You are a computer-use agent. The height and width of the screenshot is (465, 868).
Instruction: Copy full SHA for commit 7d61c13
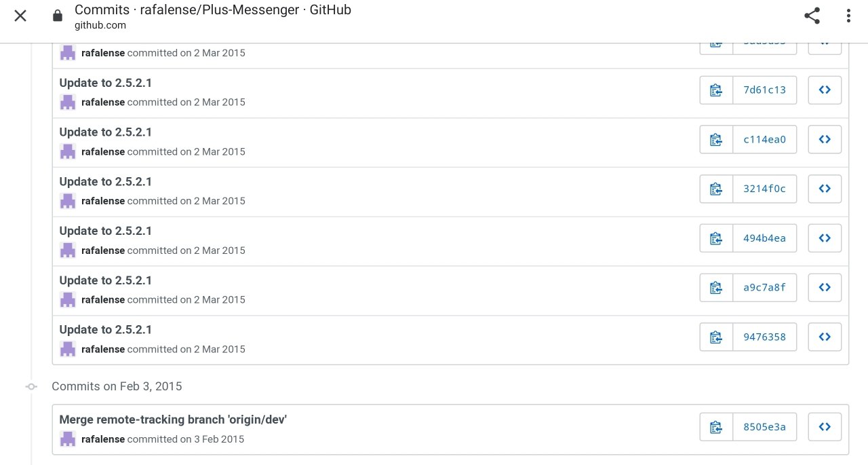(716, 90)
